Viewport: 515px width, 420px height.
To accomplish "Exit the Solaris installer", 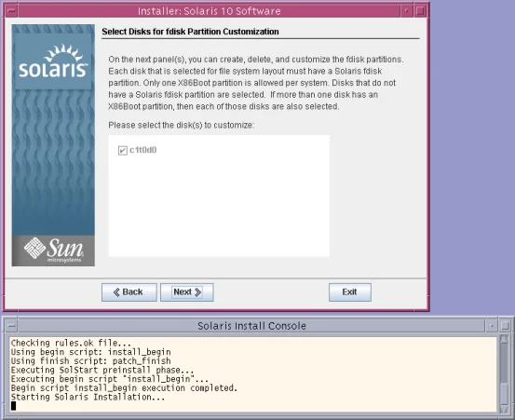I will (x=350, y=292).
